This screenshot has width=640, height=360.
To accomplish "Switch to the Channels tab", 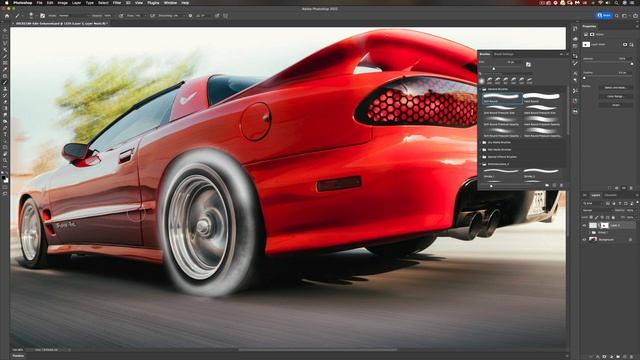I will [611, 195].
